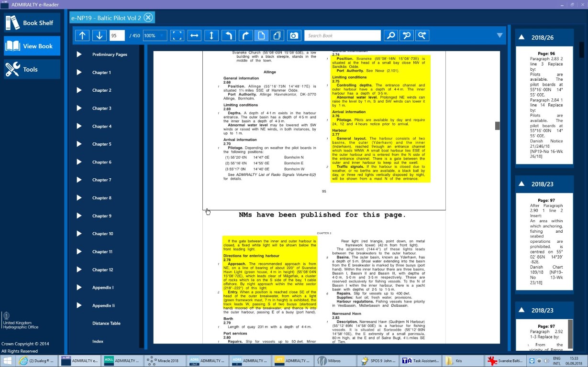588x367 pixels.
Task: Open the 100% zoom level dropdown
Action: 155,35
